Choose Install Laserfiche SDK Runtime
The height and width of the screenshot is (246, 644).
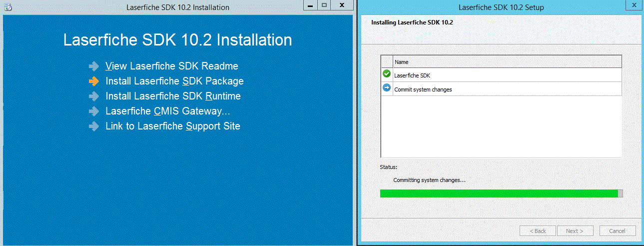(x=173, y=96)
